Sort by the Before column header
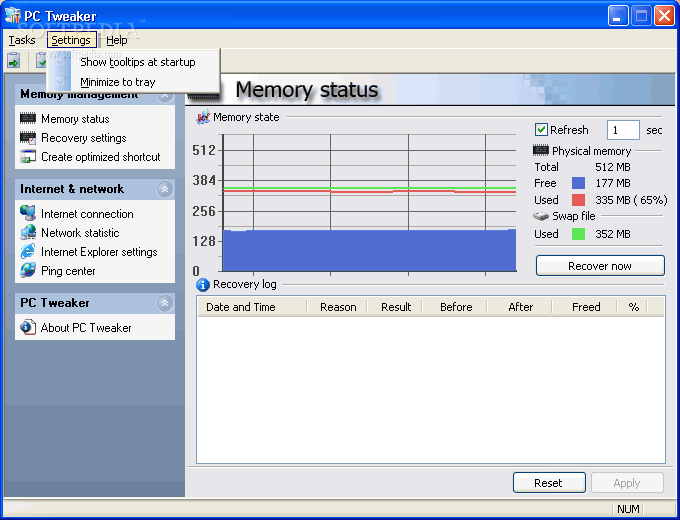Viewport: 680px width, 520px height. 455,307
